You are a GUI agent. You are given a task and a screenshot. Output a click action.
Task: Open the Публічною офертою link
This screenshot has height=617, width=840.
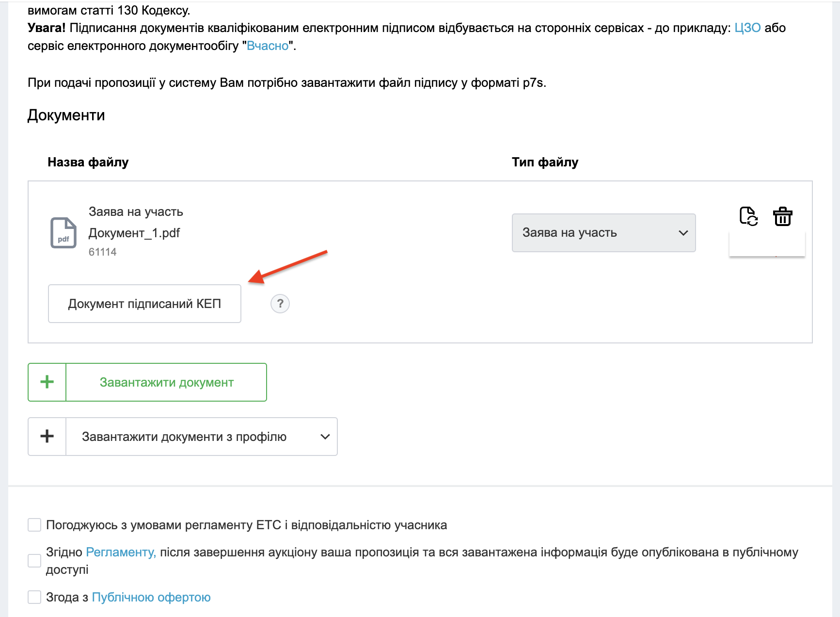click(x=151, y=597)
